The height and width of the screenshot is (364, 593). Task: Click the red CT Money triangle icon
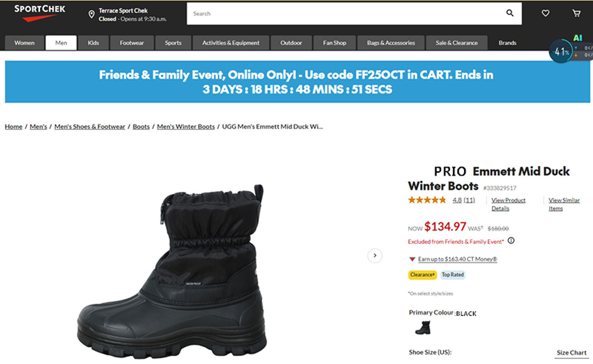point(412,259)
